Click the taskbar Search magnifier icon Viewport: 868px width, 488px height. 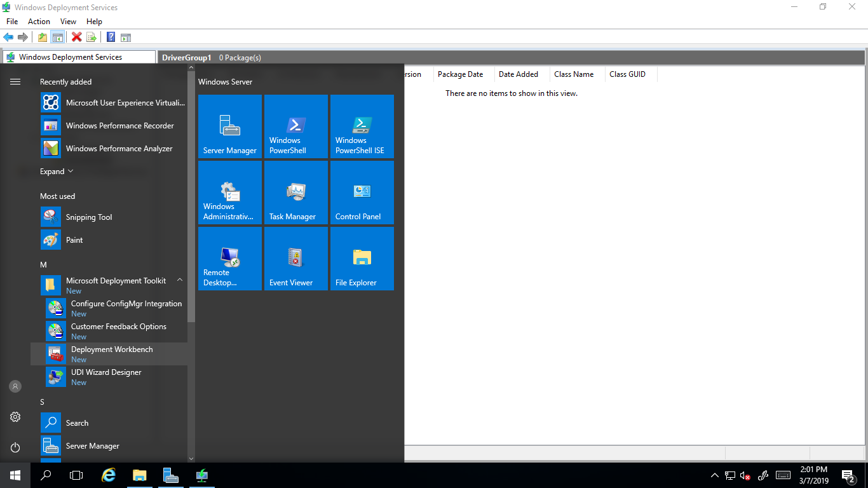click(46, 475)
